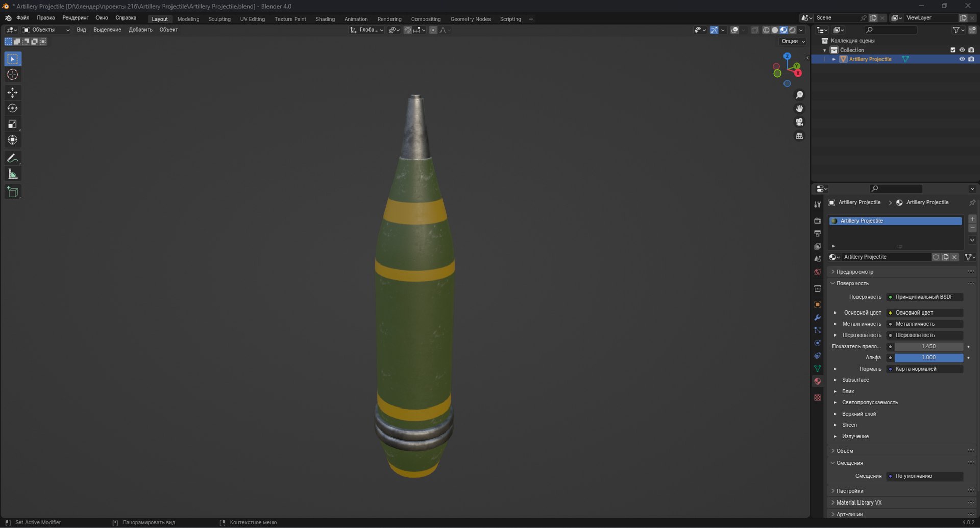Toggle snapping magnet in header
This screenshot has width=980, height=528.
407,30
